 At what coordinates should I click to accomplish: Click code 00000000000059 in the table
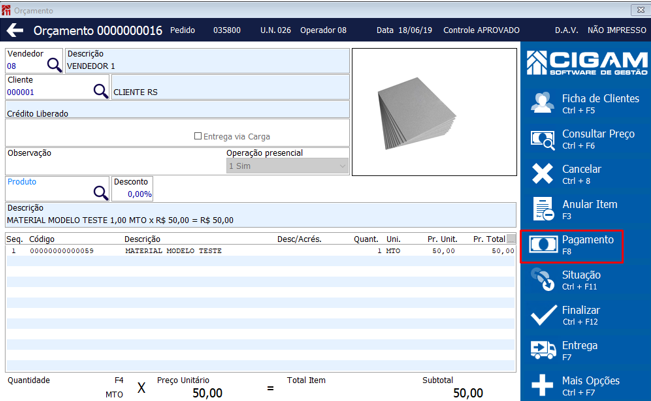(x=61, y=251)
